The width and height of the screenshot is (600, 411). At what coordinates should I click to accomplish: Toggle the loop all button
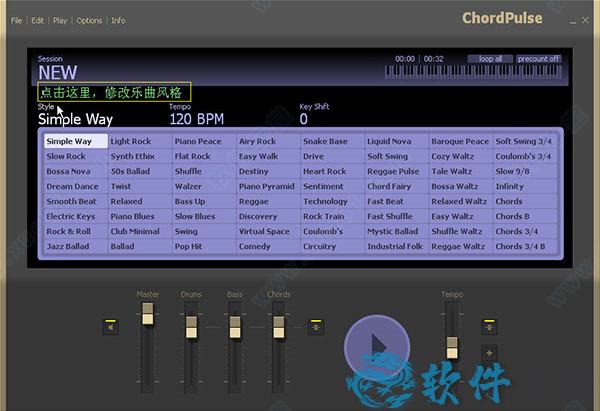[x=491, y=59]
